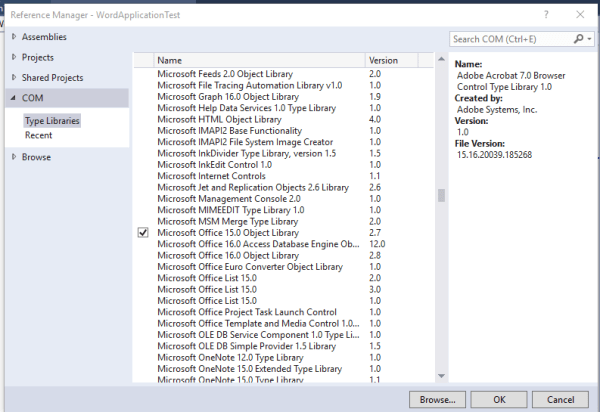This screenshot has width=600, height=412.
Task: Click the Search COM input field
Action: [x=512, y=39]
